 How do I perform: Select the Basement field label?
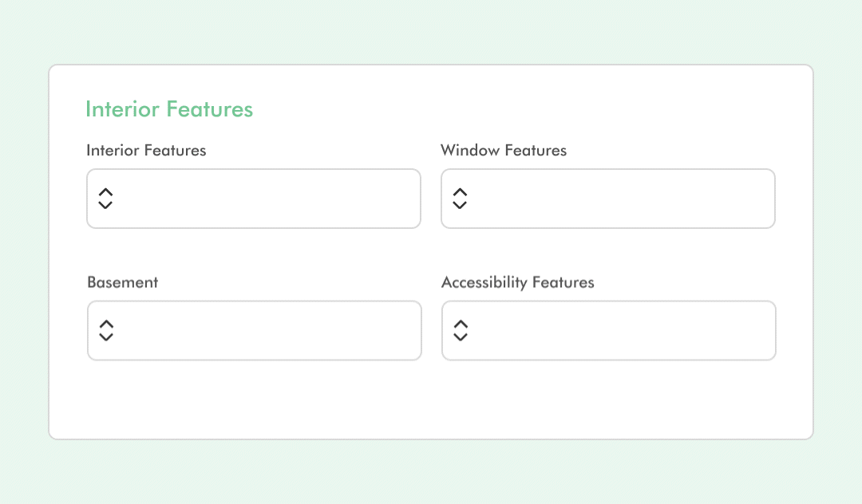tap(123, 282)
